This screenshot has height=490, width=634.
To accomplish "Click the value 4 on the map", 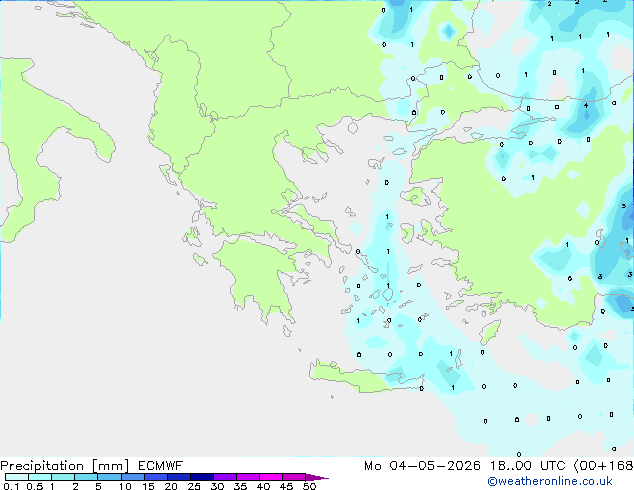I will pyautogui.click(x=585, y=106).
